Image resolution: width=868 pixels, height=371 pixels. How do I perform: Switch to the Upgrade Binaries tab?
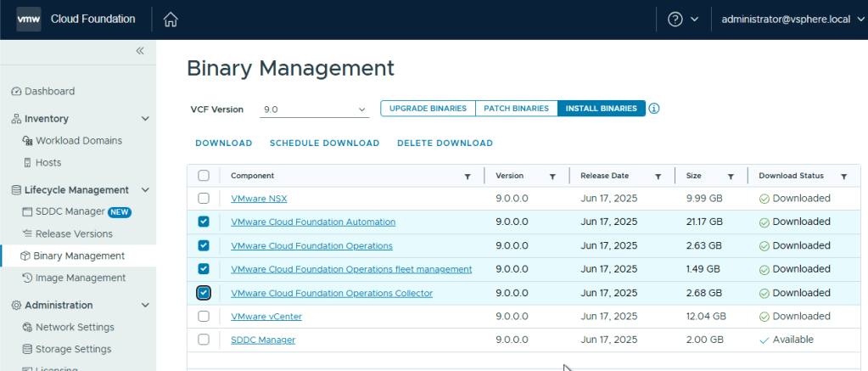coord(428,109)
